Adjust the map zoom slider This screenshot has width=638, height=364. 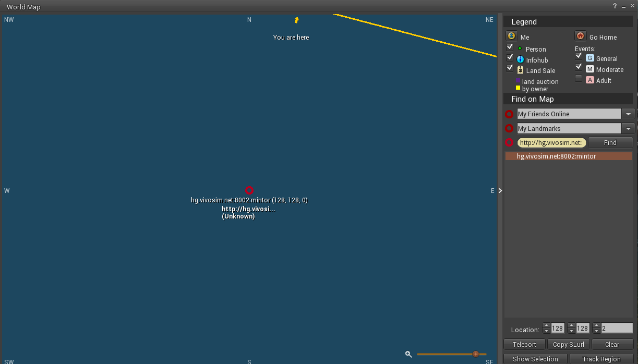[x=475, y=354]
